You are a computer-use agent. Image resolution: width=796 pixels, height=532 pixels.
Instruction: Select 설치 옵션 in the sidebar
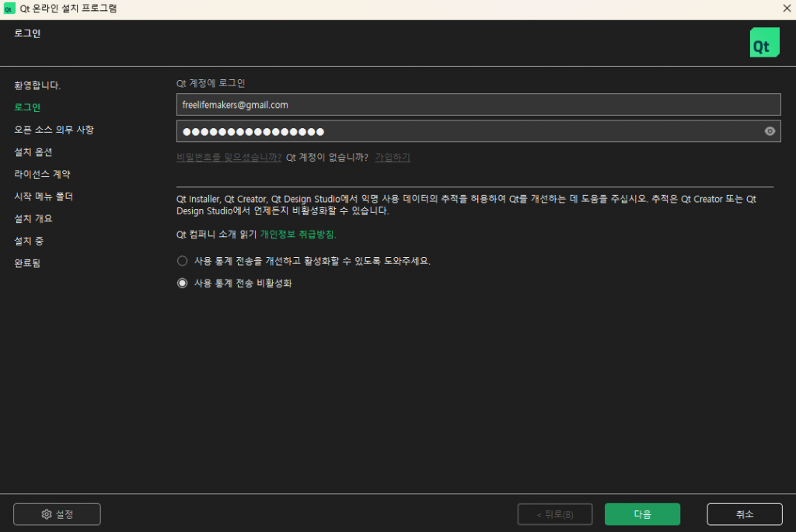(x=33, y=152)
